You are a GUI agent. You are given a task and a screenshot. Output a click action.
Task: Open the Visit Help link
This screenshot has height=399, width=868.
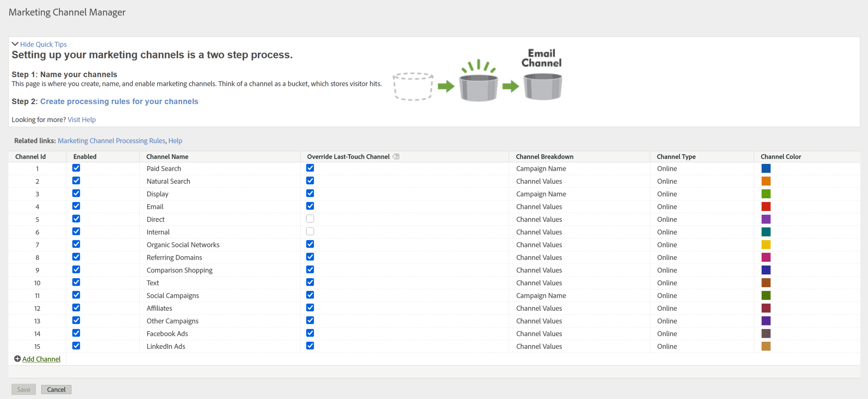click(82, 120)
